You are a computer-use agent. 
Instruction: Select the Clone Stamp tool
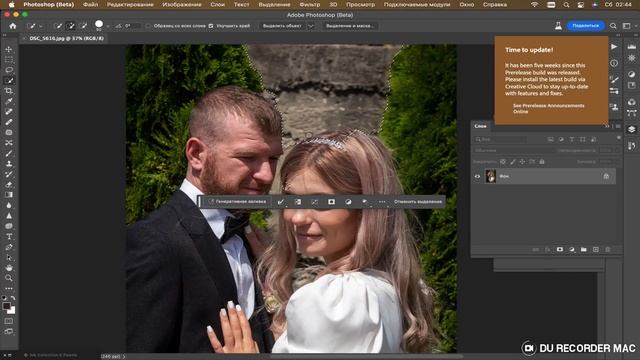click(x=9, y=164)
